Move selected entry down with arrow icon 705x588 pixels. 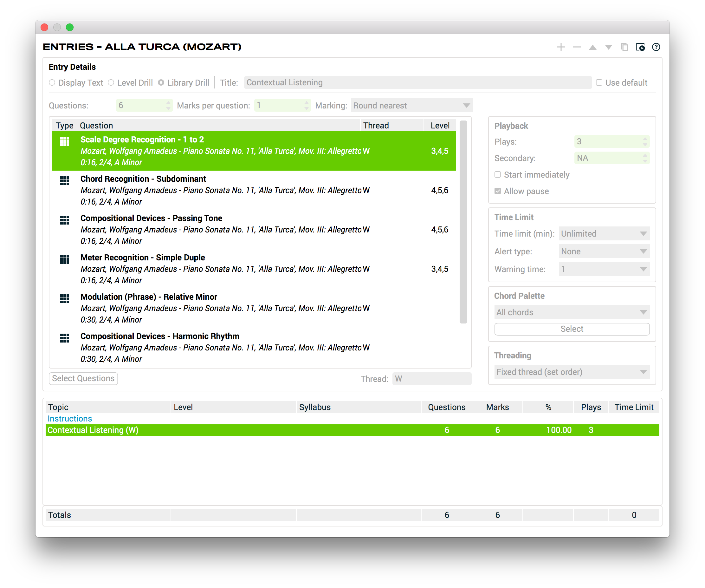click(x=608, y=47)
